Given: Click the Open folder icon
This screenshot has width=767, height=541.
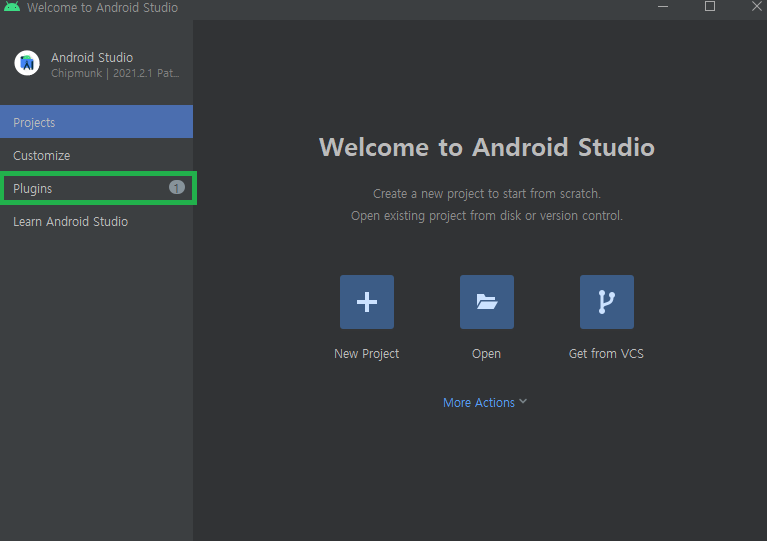Looking at the screenshot, I should (487, 302).
